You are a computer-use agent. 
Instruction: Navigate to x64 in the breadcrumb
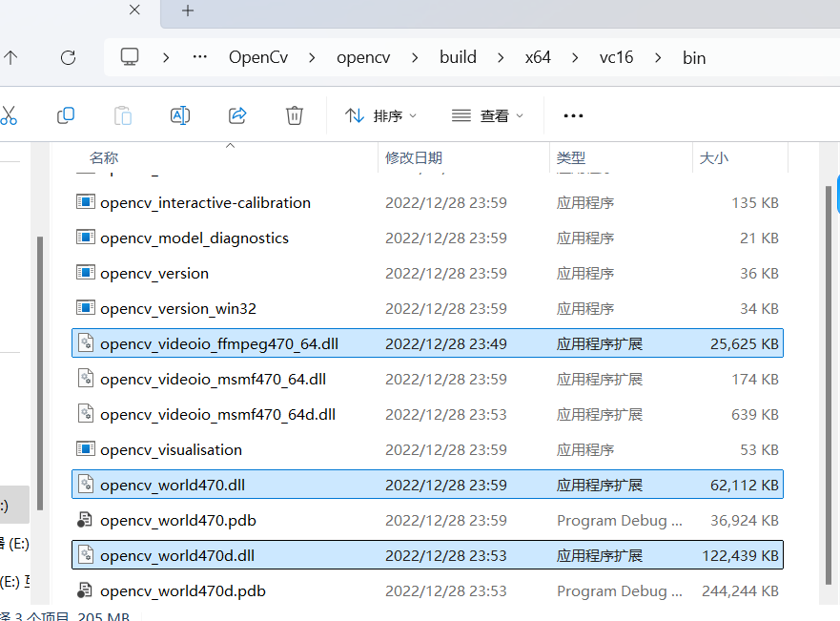(538, 57)
